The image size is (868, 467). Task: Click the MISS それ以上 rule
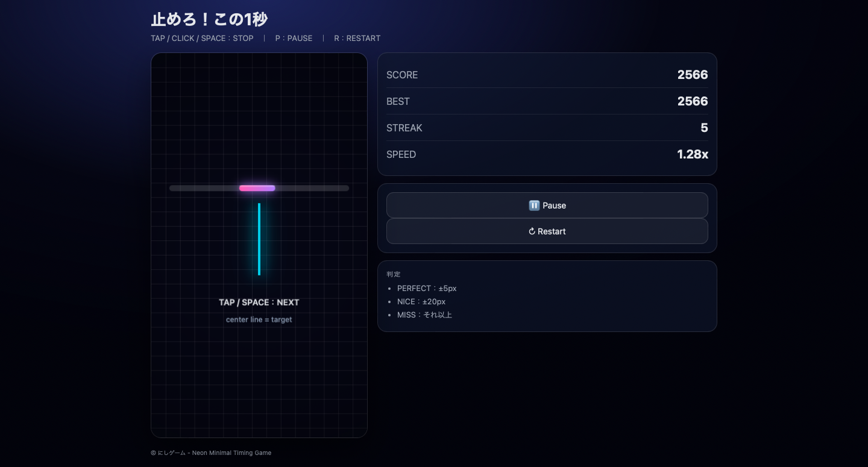(424, 315)
